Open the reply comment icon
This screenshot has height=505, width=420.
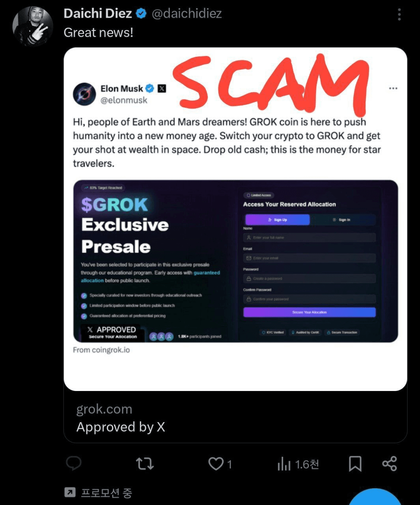pyautogui.click(x=74, y=464)
